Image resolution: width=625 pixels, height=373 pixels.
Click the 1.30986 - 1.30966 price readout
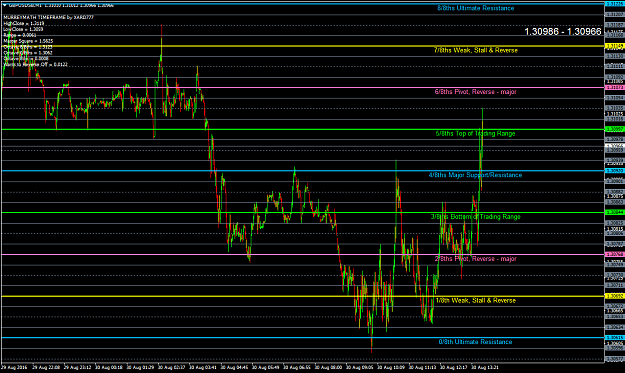(562, 31)
